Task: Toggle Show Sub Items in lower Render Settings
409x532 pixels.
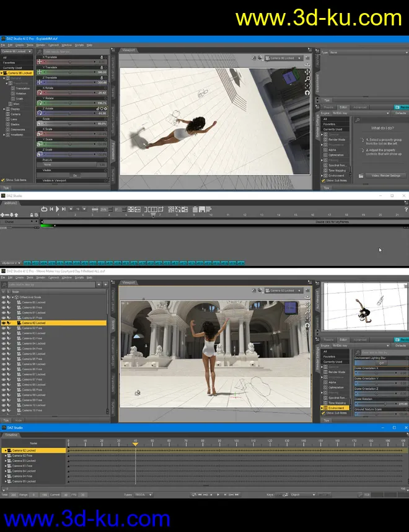Action: [323, 414]
